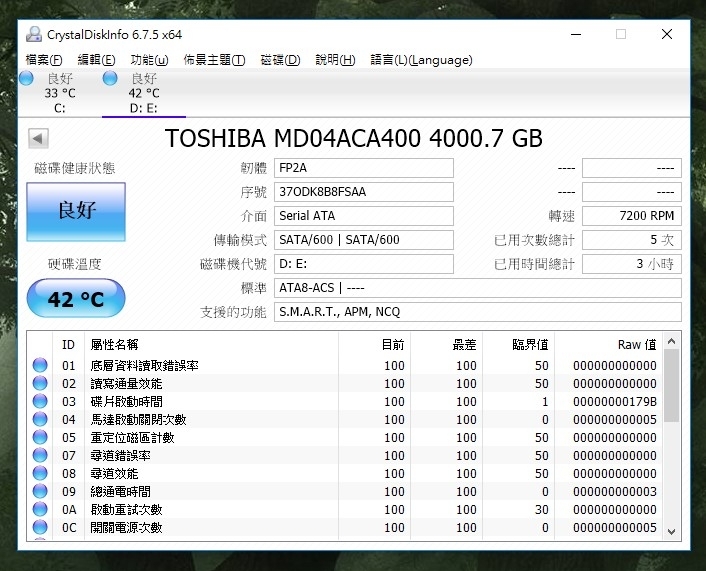The height and width of the screenshot is (571, 706).
Task: Open the 功能(u) menu
Action: (149, 60)
